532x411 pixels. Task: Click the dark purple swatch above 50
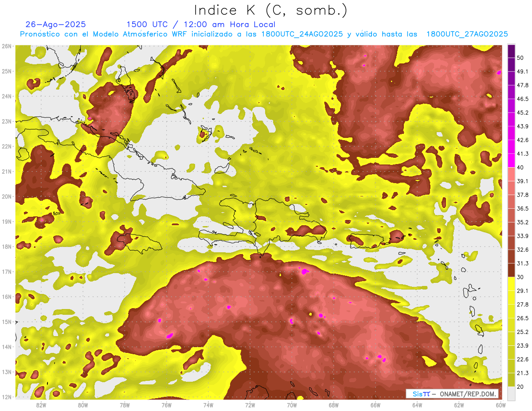(x=511, y=51)
